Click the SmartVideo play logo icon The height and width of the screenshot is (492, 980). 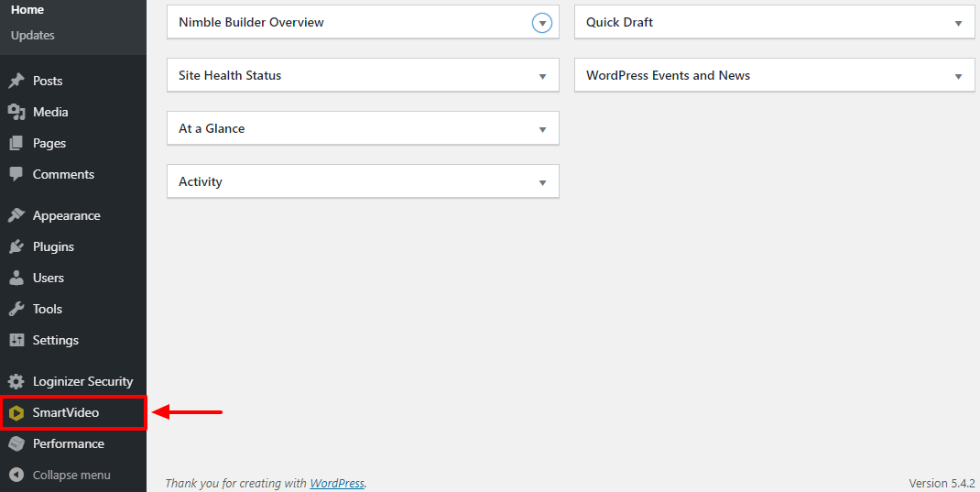click(16, 412)
